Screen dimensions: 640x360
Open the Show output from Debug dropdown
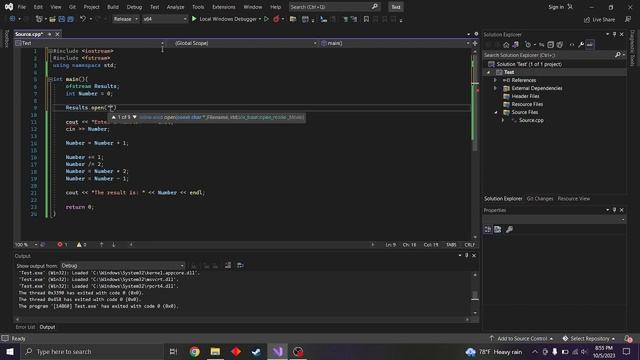[x=122, y=266]
